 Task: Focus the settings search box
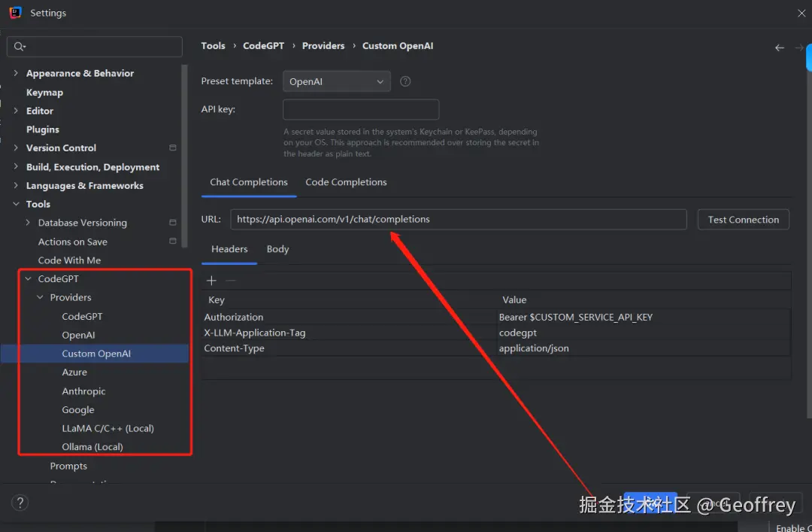[94, 47]
